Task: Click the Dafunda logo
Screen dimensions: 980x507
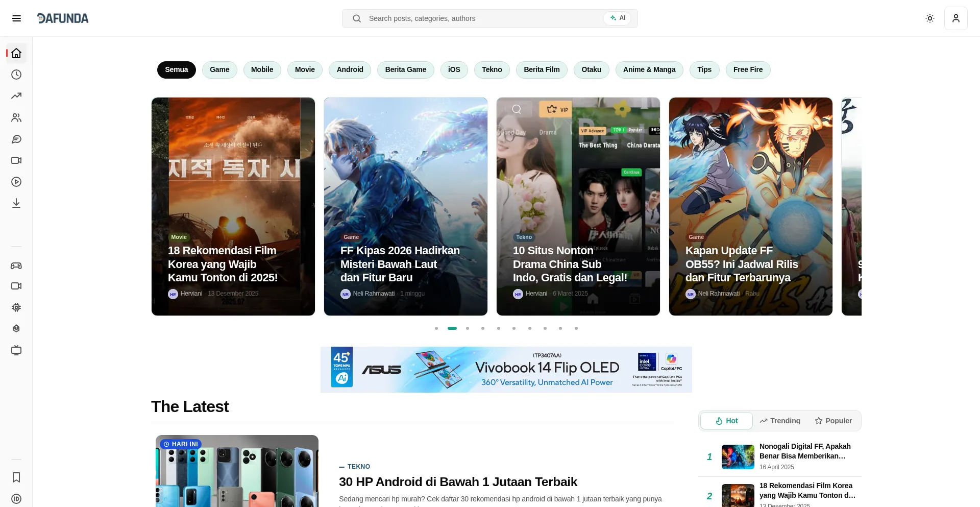Action: pyautogui.click(x=63, y=18)
